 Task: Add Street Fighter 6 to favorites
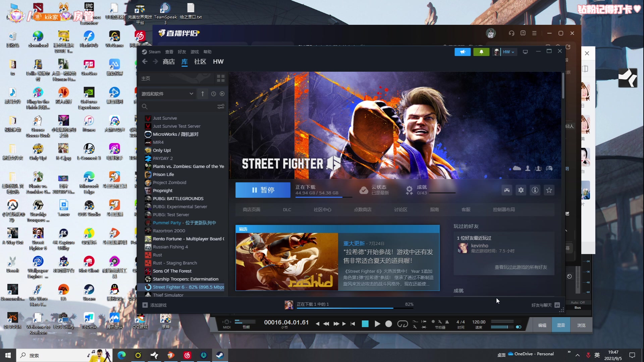pos(549,190)
